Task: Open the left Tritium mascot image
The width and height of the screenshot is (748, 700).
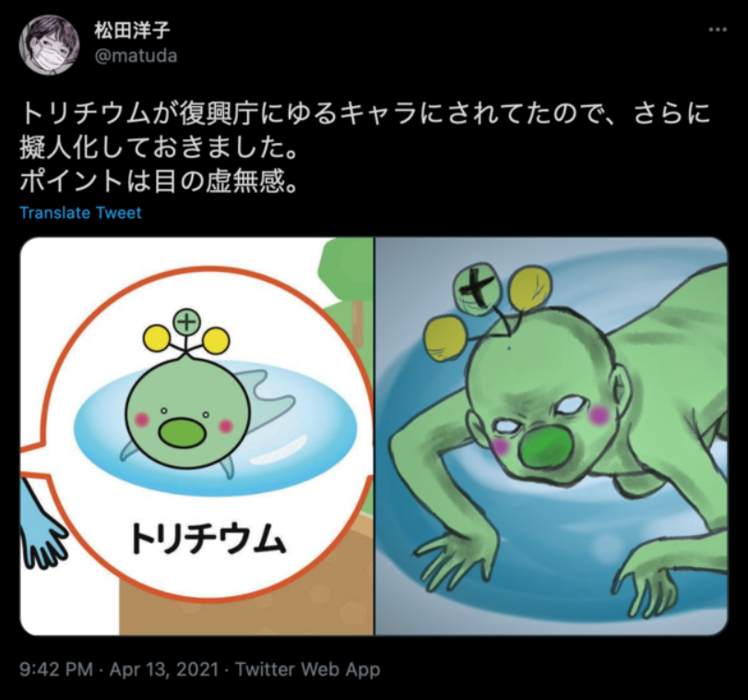Action: click(196, 436)
